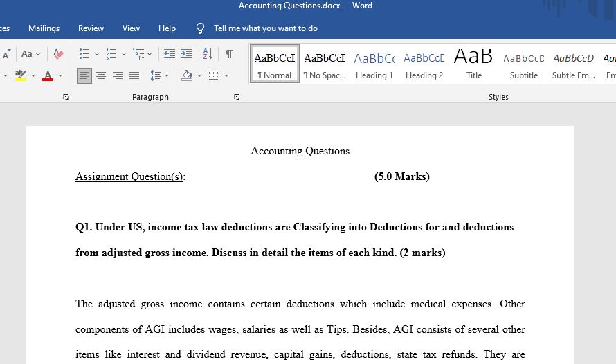Click the 'Accounting Questions' document title
This screenshot has height=364, width=616.
pyautogui.click(x=300, y=151)
